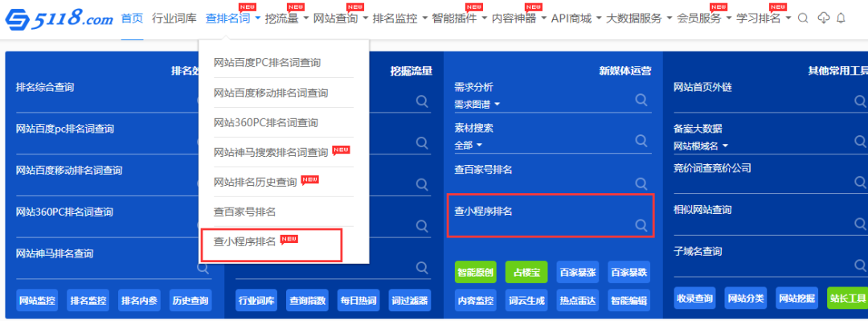Click the 收录查询 button
The height and width of the screenshot is (321, 868).
(694, 298)
